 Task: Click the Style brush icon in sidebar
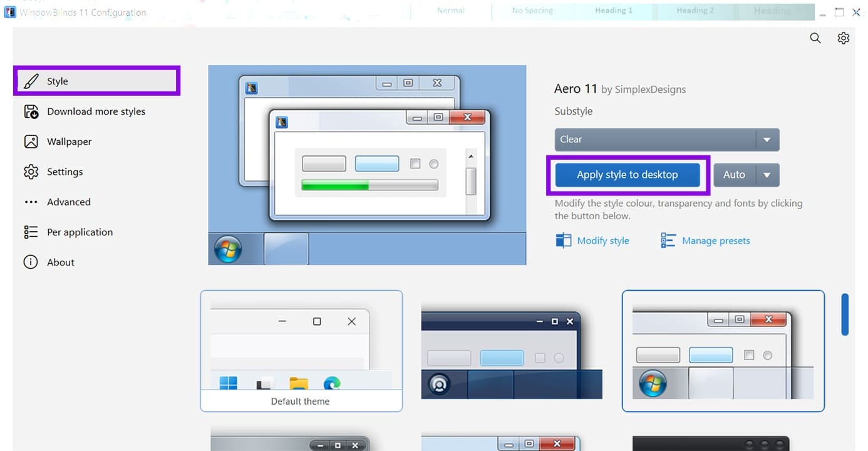click(31, 81)
